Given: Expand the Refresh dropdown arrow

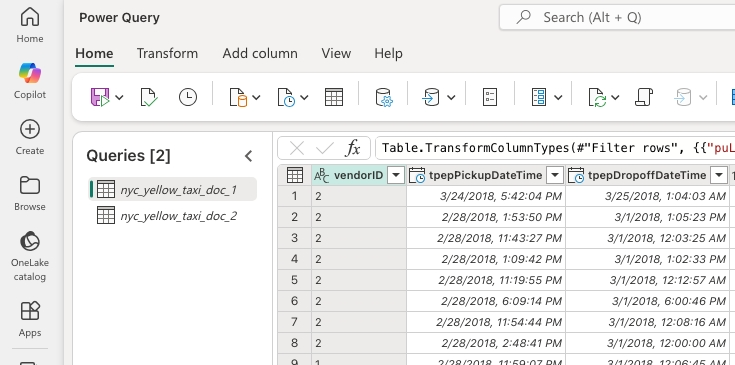Looking at the screenshot, I should pyautogui.click(x=615, y=97).
